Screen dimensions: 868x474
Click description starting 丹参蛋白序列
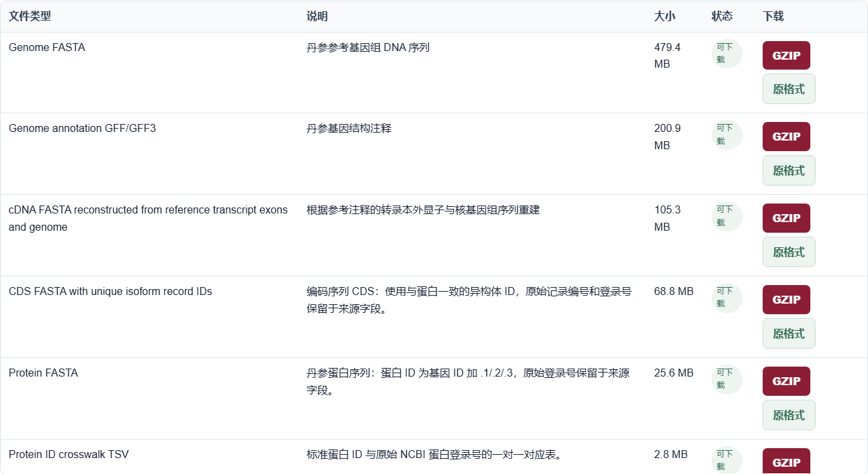point(468,381)
